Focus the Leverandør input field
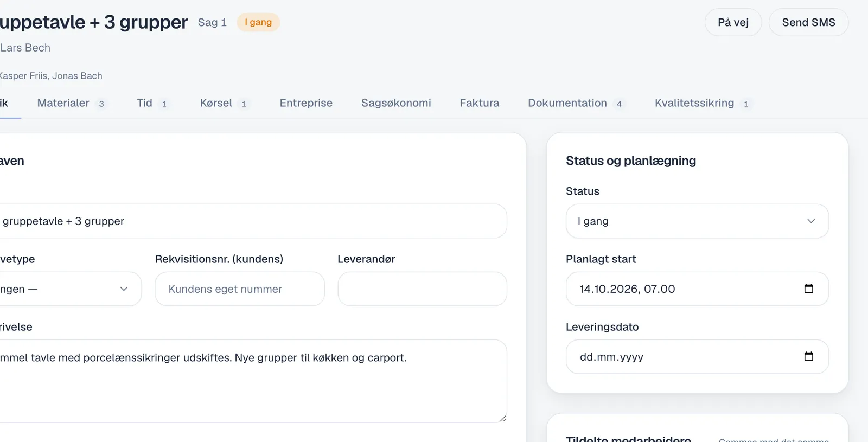The width and height of the screenshot is (868, 442). coord(422,289)
